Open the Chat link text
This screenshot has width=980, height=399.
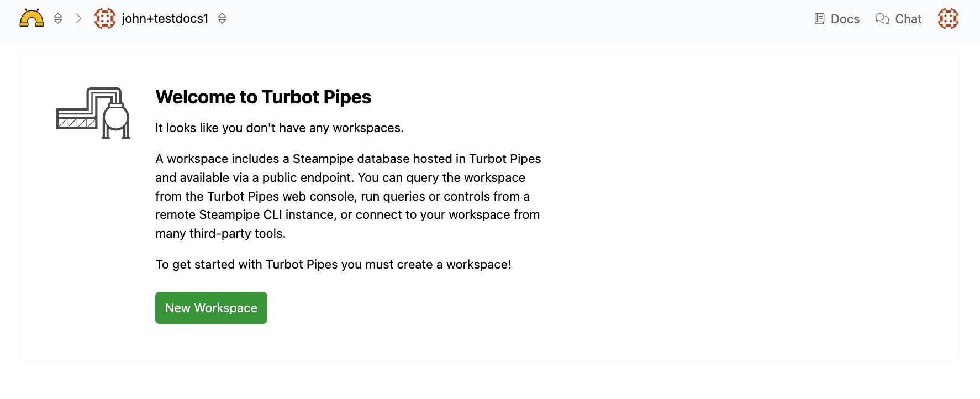(908, 19)
